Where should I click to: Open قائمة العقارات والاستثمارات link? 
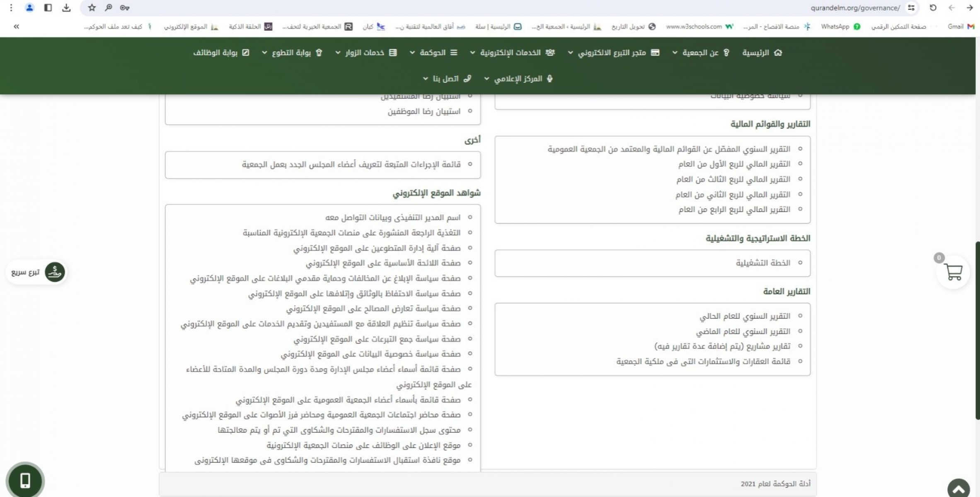tap(703, 362)
